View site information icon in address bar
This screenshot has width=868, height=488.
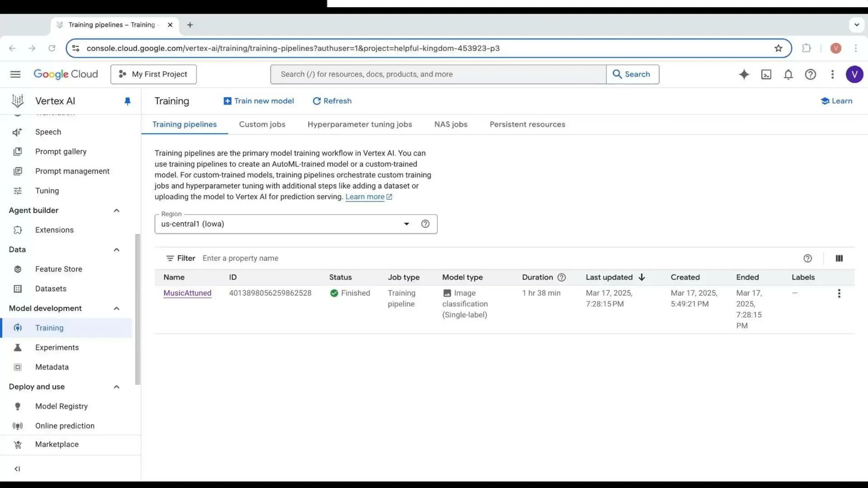(75, 48)
